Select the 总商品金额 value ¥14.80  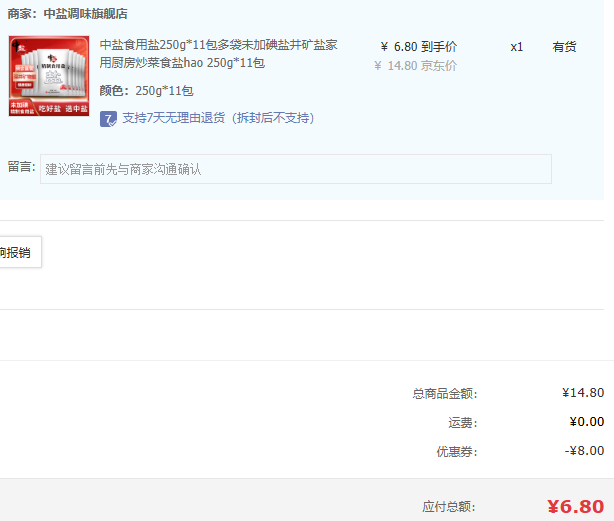click(583, 393)
